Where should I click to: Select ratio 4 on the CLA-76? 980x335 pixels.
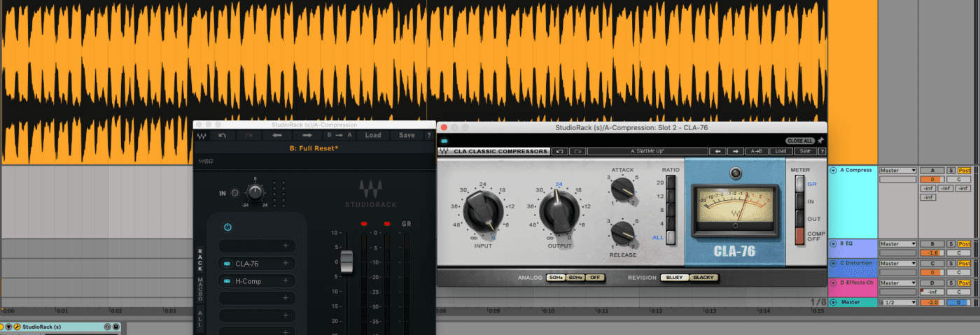671,224
